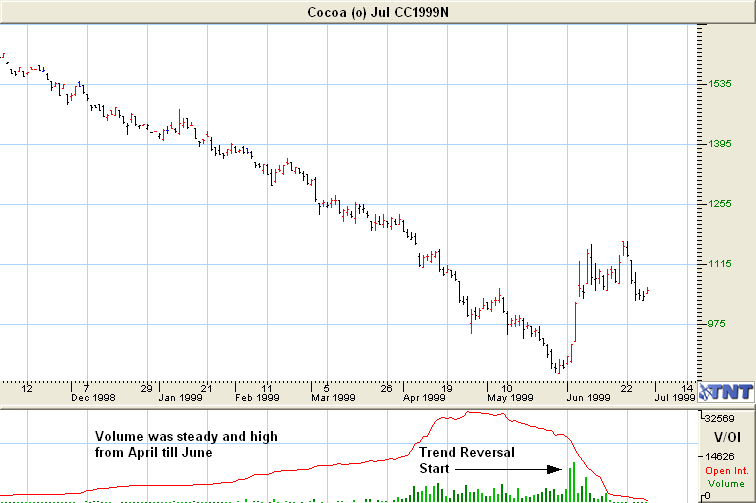Click the chart title Cocoa (o) Jul CC1999N
This screenshot has width=756, height=503.
376,10
